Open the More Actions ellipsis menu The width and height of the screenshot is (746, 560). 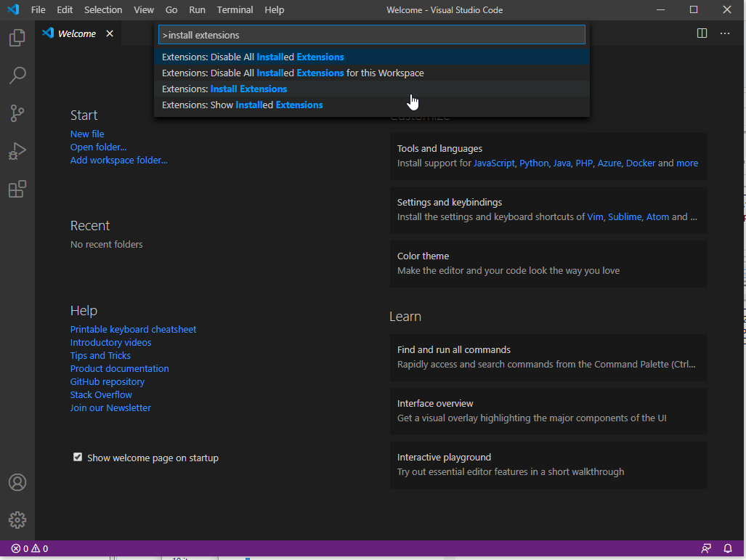click(x=725, y=33)
